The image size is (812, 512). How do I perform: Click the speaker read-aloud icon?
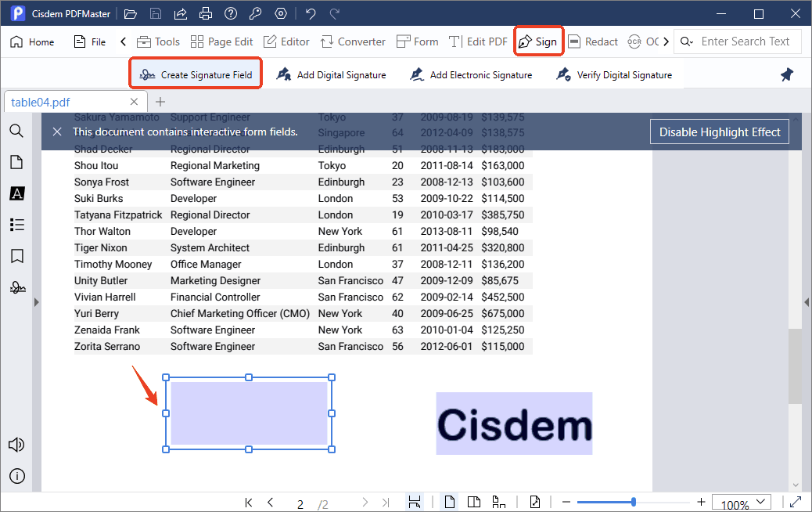(16, 445)
